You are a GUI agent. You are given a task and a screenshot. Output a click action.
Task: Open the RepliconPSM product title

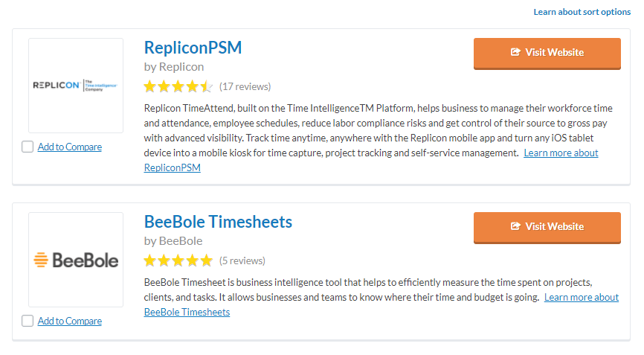click(x=193, y=48)
